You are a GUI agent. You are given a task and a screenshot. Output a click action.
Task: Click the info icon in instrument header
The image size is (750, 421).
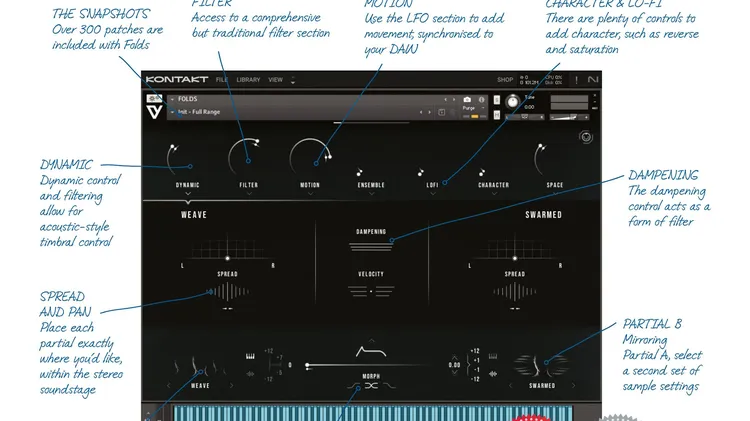click(482, 100)
